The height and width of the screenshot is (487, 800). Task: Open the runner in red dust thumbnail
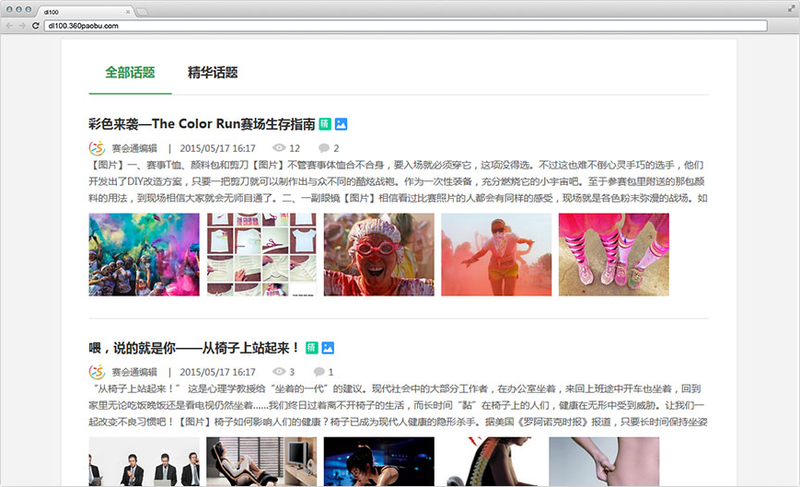click(x=496, y=254)
